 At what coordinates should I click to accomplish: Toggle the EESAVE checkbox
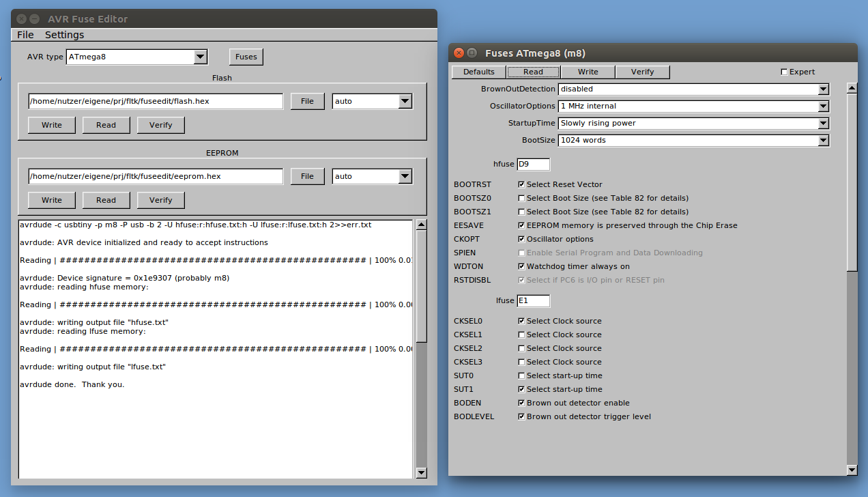(x=521, y=225)
